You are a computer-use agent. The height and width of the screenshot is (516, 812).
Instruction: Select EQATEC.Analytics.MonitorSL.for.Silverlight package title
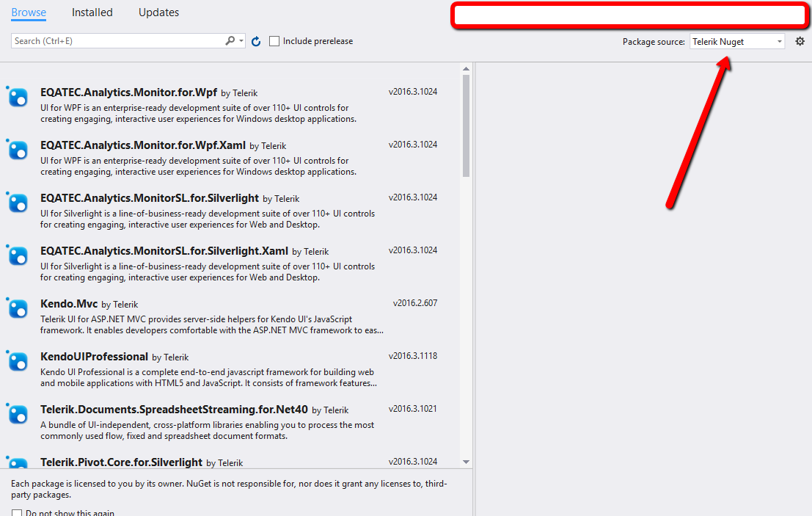tap(150, 198)
